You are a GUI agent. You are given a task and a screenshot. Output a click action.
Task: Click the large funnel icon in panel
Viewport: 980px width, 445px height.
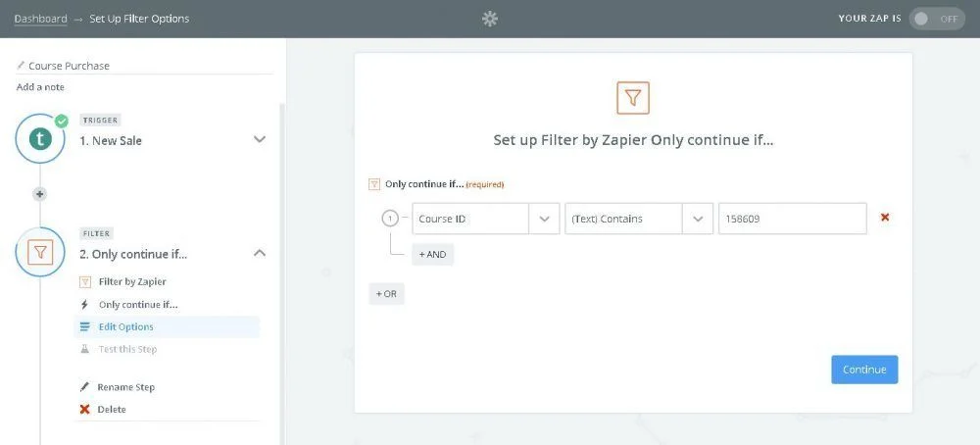[x=633, y=98]
